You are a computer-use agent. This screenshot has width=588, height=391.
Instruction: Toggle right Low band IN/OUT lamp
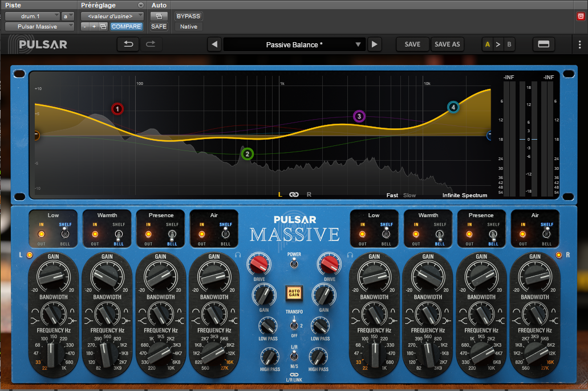[362, 234]
